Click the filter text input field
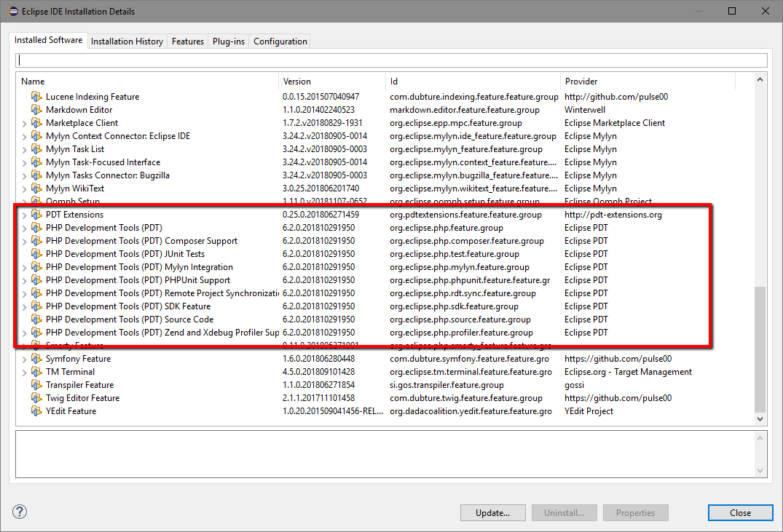 click(391, 60)
